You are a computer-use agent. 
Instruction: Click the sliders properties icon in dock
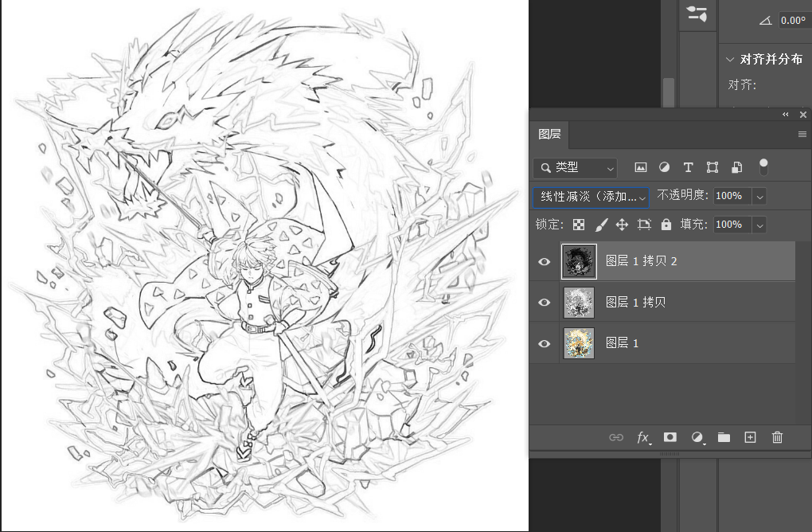pos(697,14)
